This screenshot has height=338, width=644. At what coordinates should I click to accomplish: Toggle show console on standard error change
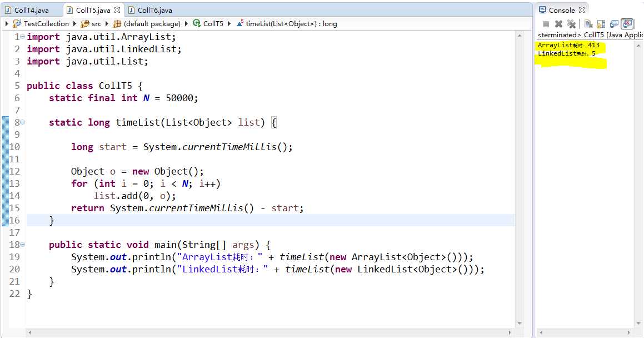point(627,24)
